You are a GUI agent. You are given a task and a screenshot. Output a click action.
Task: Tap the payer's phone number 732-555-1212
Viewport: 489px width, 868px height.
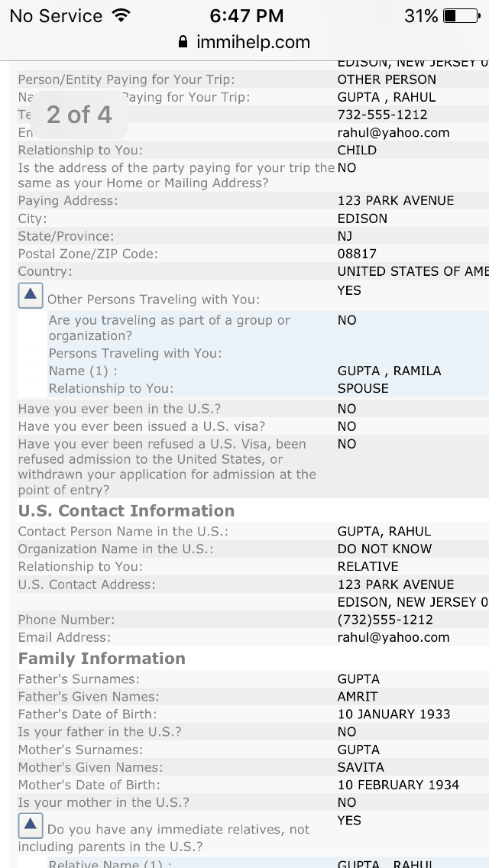coord(382,115)
